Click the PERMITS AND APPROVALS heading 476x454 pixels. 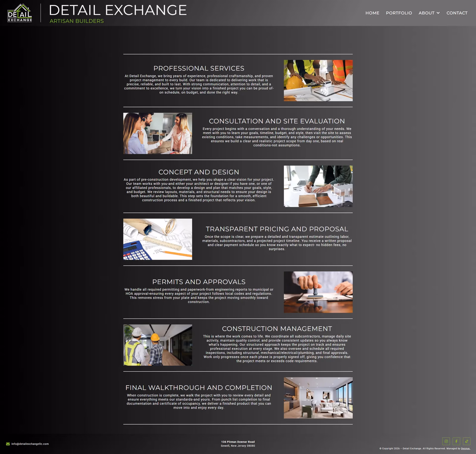coord(199,282)
